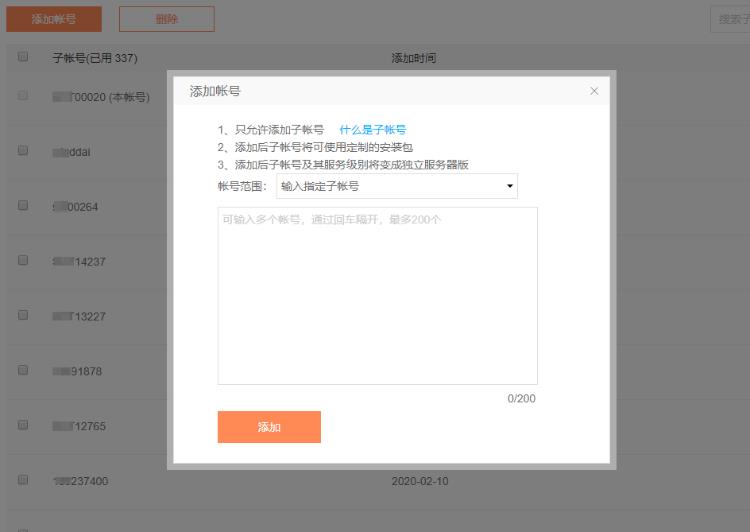Select checkbox for account ending 14237
The image size is (750, 532).
(x=22, y=260)
